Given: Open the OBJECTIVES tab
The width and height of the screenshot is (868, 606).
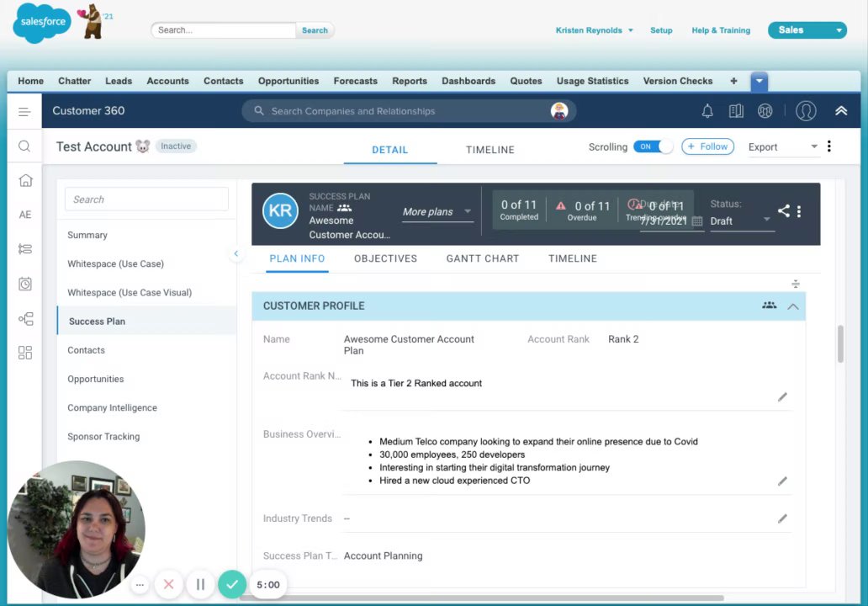Looking at the screenshot, I should [385, 258].
